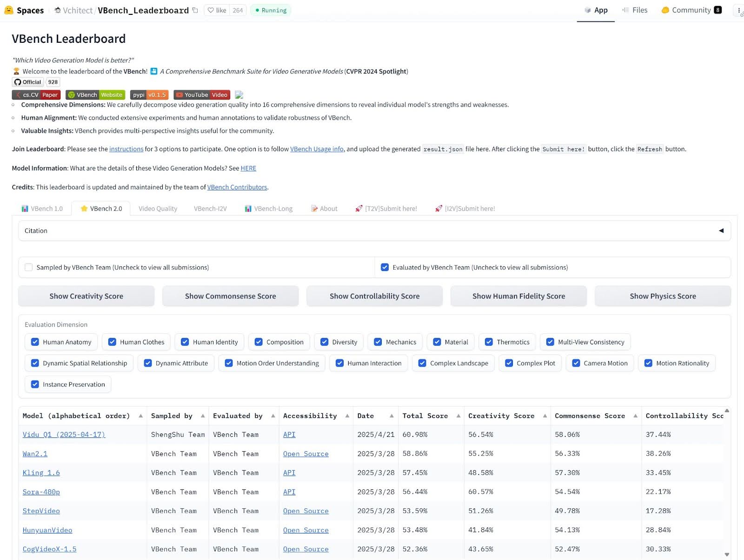Open [I2V]Submit here! tab
The width and height of the screenshot is (744, 560).
pos(465,209)
